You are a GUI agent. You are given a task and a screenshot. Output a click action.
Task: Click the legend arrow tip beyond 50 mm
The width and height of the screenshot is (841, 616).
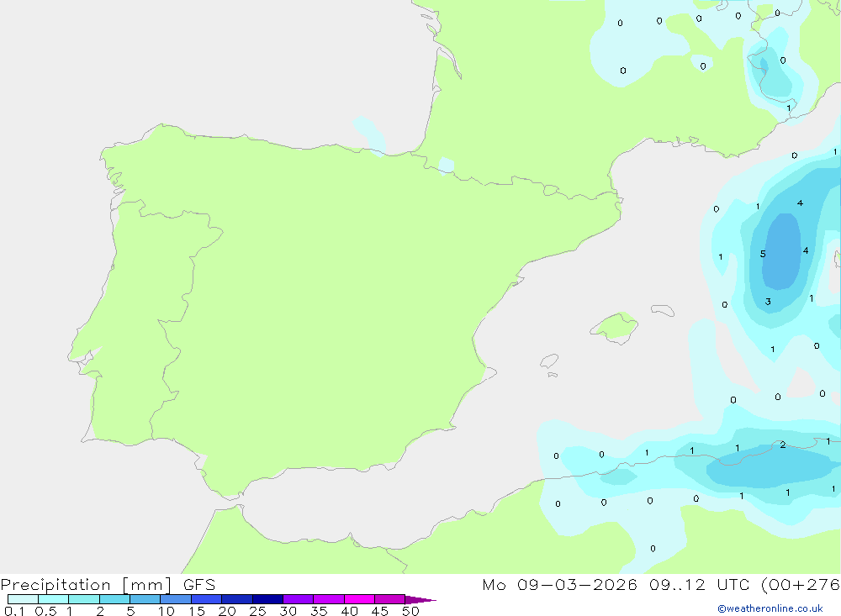point(420,600)
